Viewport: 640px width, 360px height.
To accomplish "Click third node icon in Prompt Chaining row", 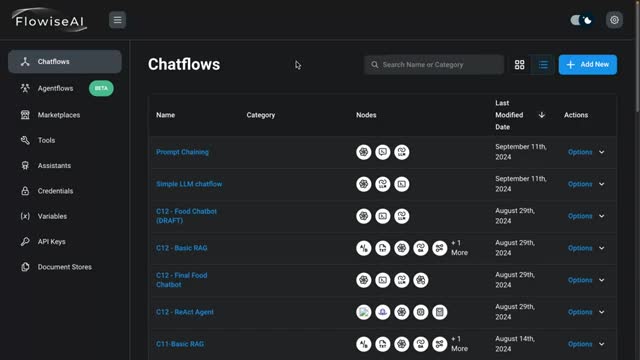I will coord(402,152).
